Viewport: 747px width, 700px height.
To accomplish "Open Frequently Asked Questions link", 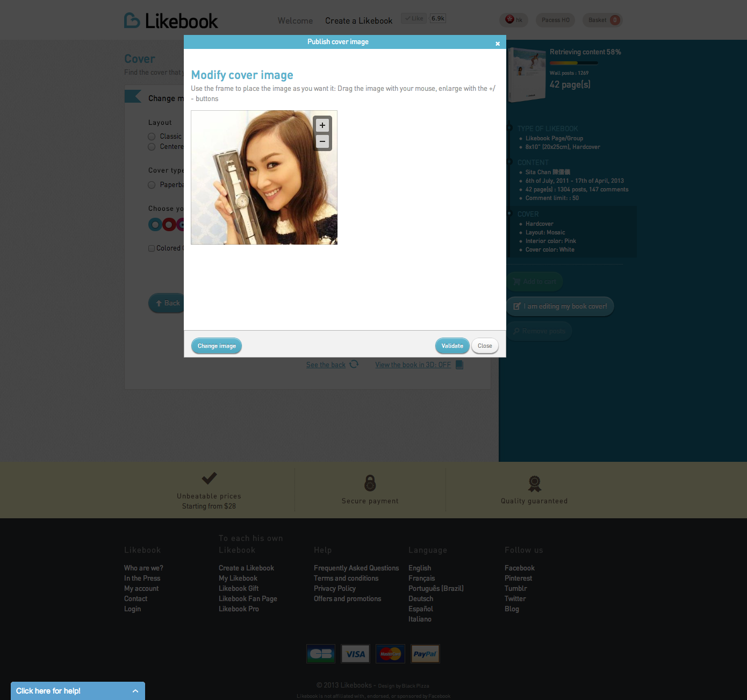I will tap(356, 568).
